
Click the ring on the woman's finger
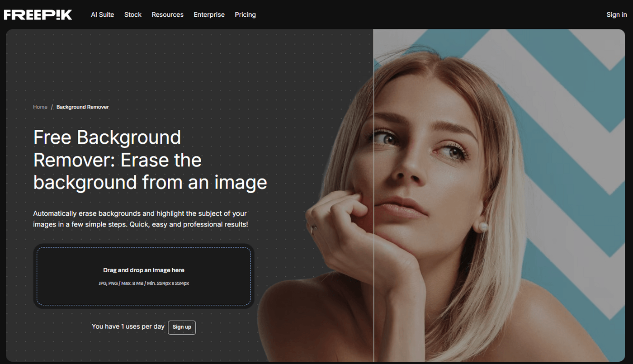click(x=314, y=229)
